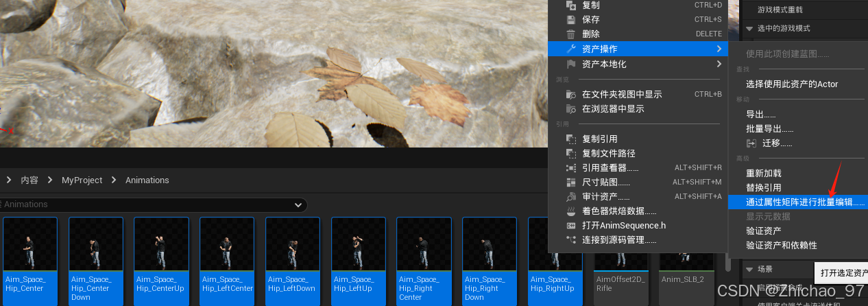Expand the 资产本地化 submenu arrow
Screen dimensions: 868x306
pyautogui.click(x=719, y=64)
